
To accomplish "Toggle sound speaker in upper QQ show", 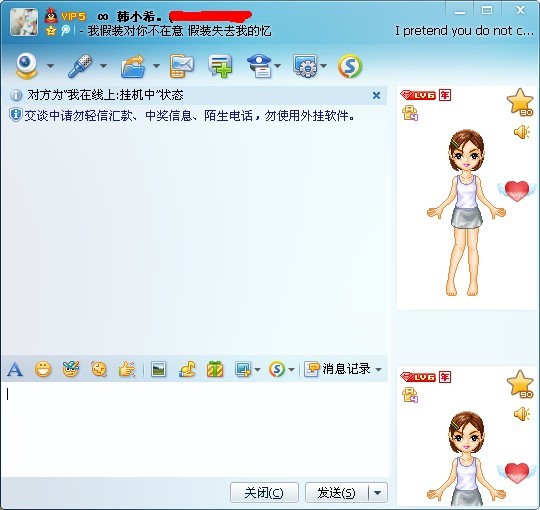I will tap(522, 132).
